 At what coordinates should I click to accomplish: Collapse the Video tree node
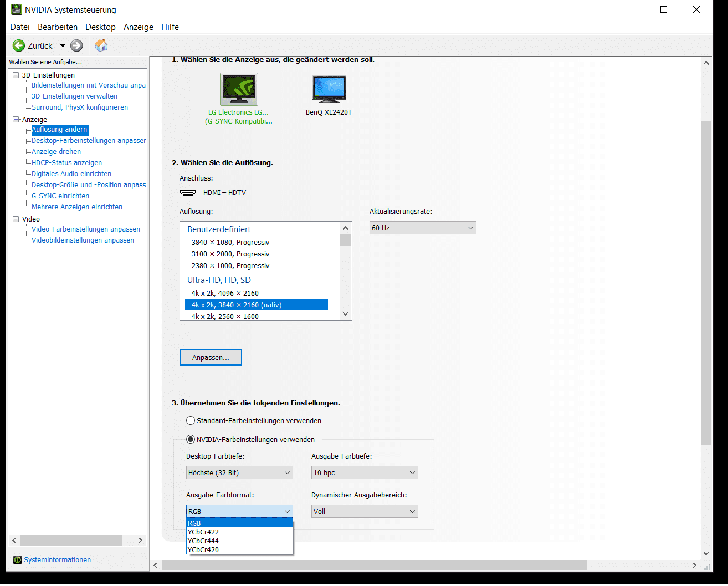pos(16,219)
